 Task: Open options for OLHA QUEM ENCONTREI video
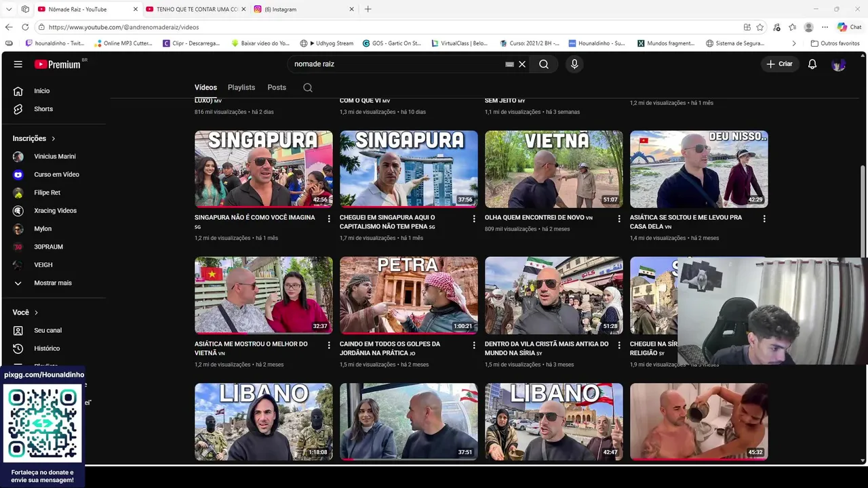[x=619, y=218]
